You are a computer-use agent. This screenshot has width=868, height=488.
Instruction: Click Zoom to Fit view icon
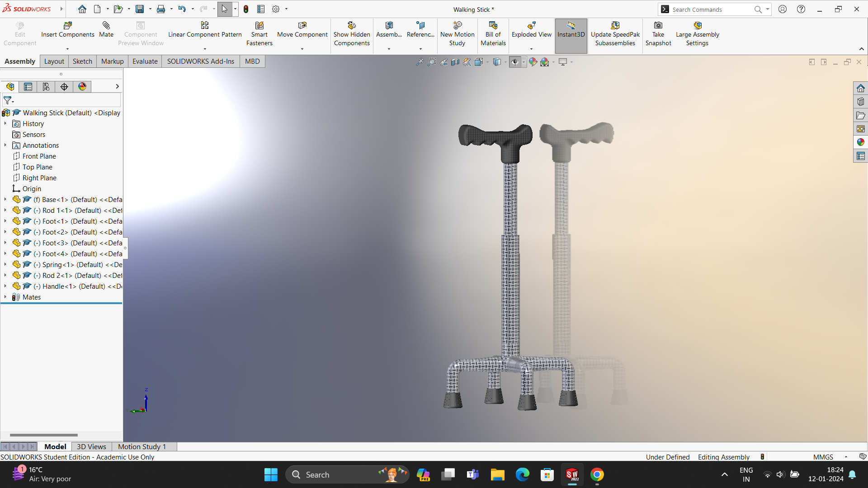coord(420,62)
